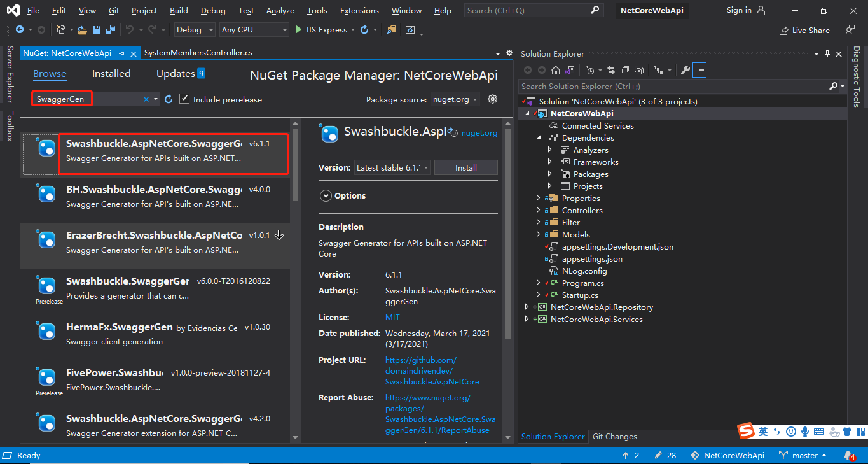Click the feedback icon right of Live Share
Image resolution: width=868 pixels, height=464 pixels.
pos(850,30)
